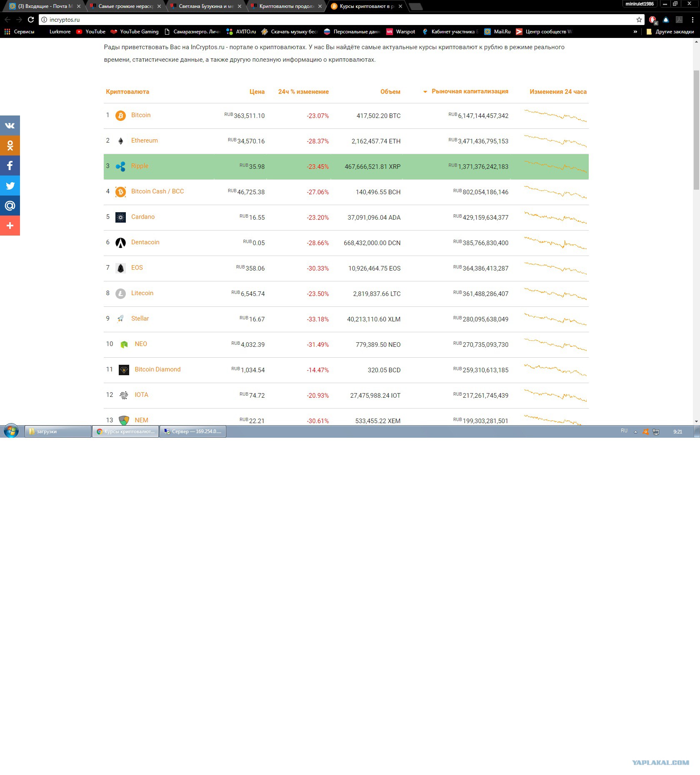The height and width of the screenshot is (775, 700).
Task: Open more sharing options plus icon
Action: tap(10, 226)
